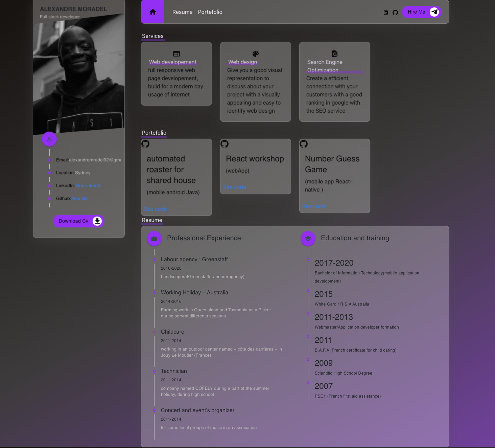This screenshot has width=495, height=448.
Task: Go to Portefolio in the navbar
Action: pyautogui.click(x=210, y=12)
